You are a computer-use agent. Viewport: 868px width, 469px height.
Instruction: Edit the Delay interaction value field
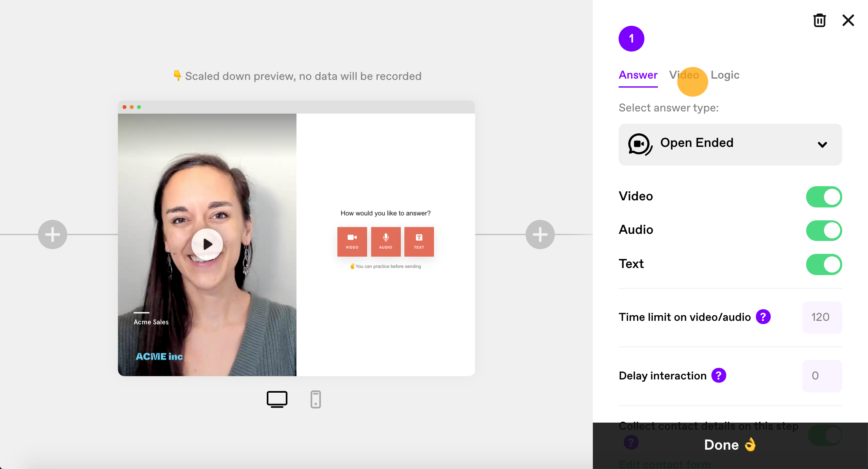click(822, 376)
